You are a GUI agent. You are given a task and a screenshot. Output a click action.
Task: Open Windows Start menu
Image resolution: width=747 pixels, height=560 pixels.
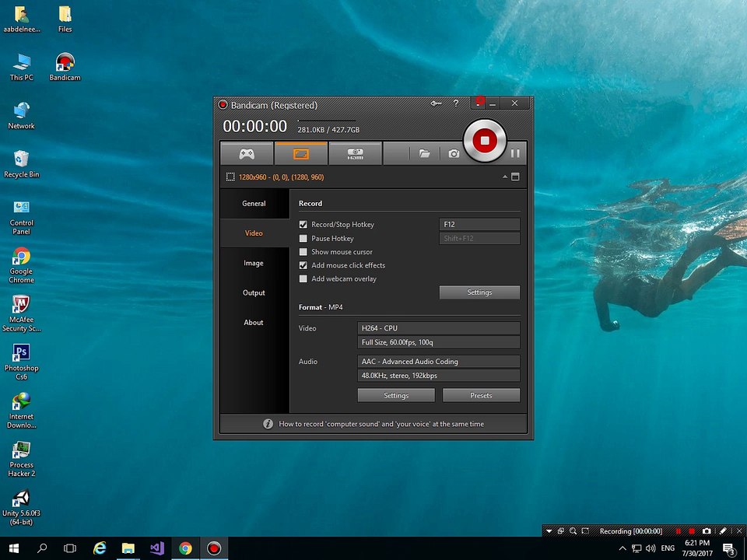click(13, 548)
